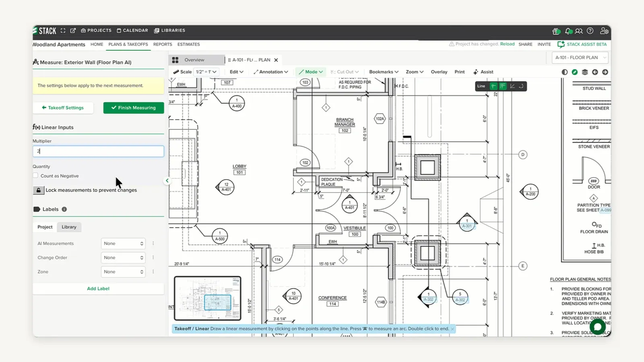The image size is (644, 362).
Task: Click SHARE button
Action: coord(525,44)
